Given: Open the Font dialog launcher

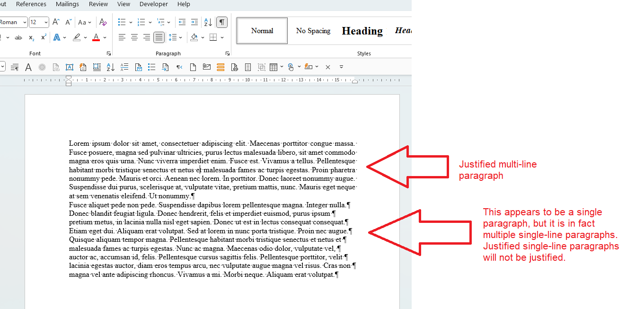Looking at the screenshot, I should (x=108, y=53).
